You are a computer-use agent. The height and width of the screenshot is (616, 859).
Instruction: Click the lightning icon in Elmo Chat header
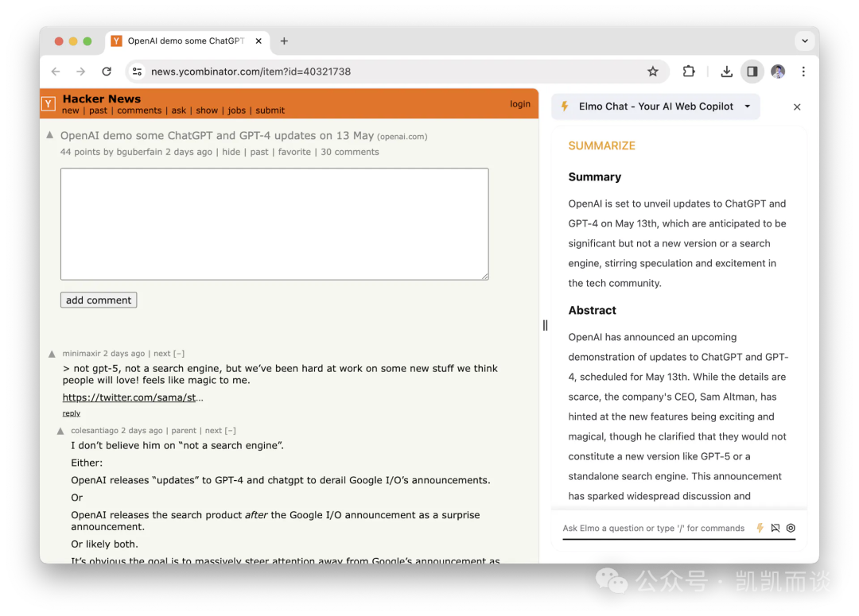[565, 107]
